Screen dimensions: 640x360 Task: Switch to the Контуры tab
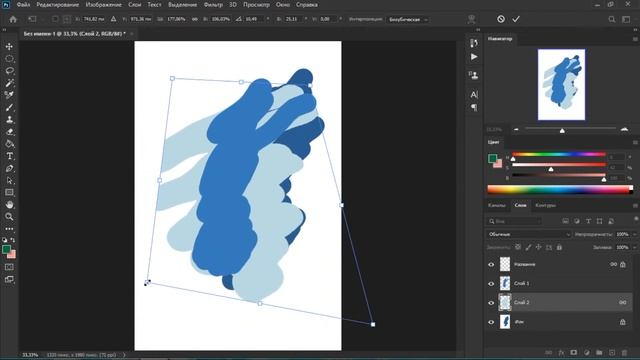coord(545,206)
